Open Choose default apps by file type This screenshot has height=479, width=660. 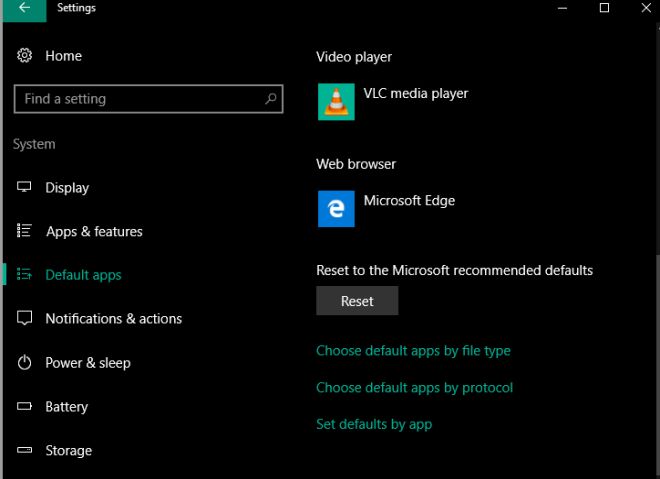coord(413,351)
